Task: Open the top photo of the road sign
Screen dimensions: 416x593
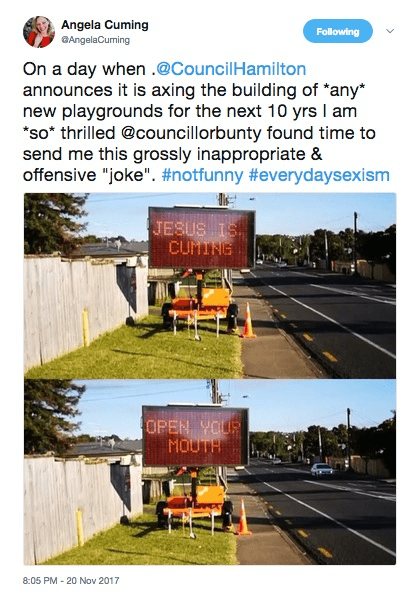Action: point(210,286)
